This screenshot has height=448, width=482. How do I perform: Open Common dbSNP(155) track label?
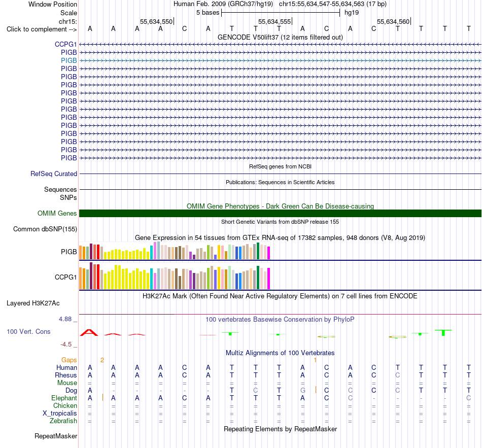coord(45,229)
